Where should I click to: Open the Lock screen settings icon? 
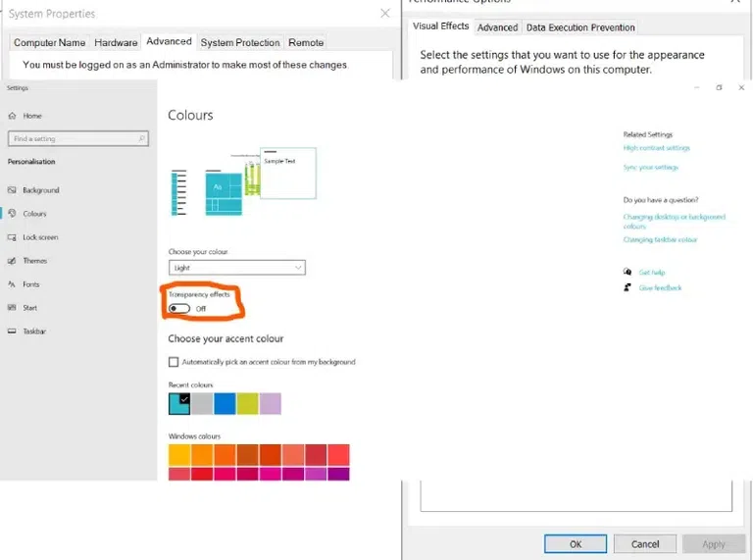pos(13,237)
